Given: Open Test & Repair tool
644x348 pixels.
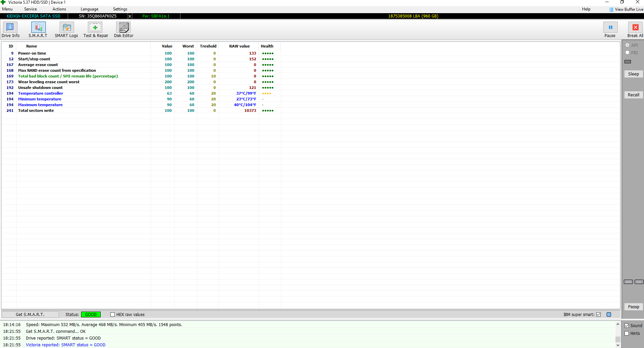Looking at the screenshot, I should coord(96,30).
